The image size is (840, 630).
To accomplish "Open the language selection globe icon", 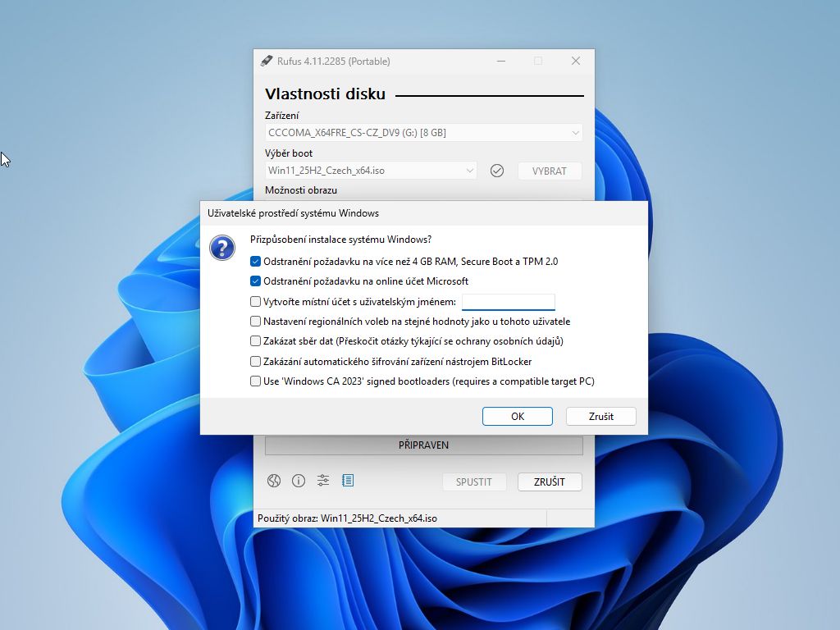I will click(274, 481).
